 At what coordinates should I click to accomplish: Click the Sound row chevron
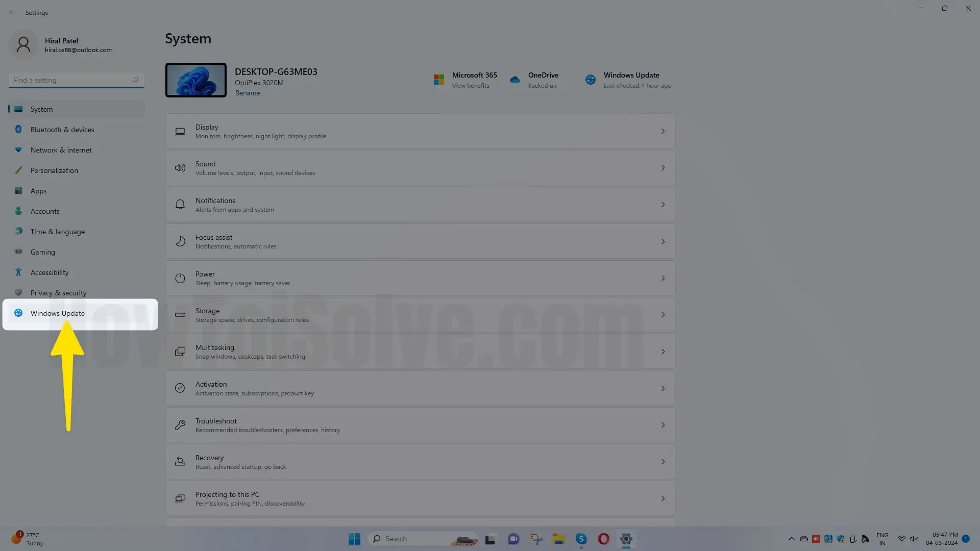tap(663, 168)
